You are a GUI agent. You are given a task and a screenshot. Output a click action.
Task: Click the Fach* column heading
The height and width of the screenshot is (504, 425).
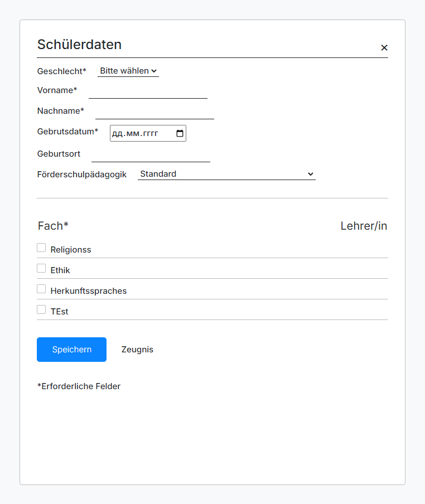tap(53, 226)
